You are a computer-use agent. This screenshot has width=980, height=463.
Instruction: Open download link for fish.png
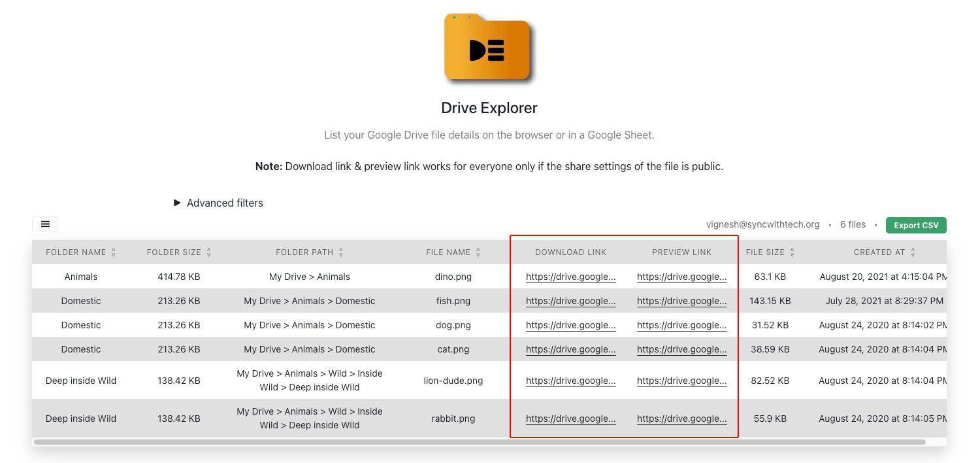click(571, 301)
